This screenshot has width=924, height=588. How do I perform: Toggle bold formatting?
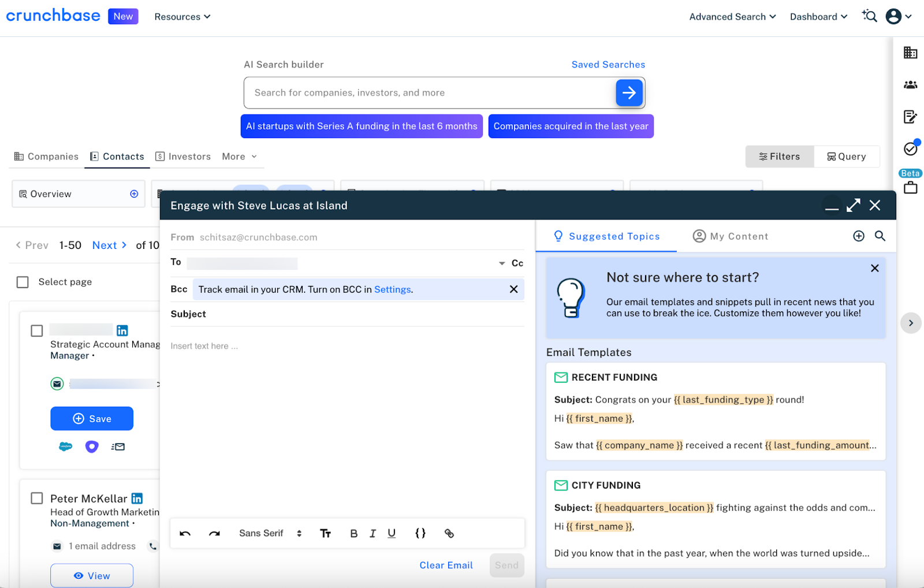tap(354, 534)
